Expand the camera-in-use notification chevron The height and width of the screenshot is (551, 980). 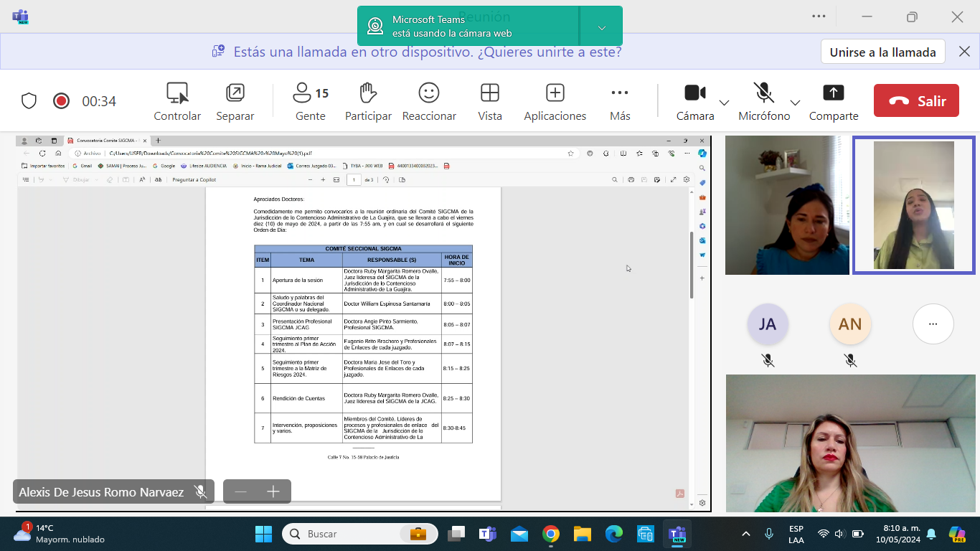(602, 27)
